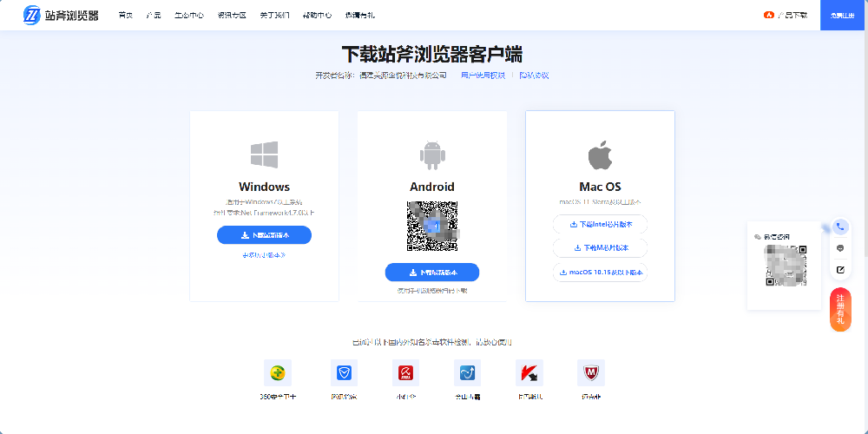Click the Kaspersky antivirus icon

pos(529,373)
